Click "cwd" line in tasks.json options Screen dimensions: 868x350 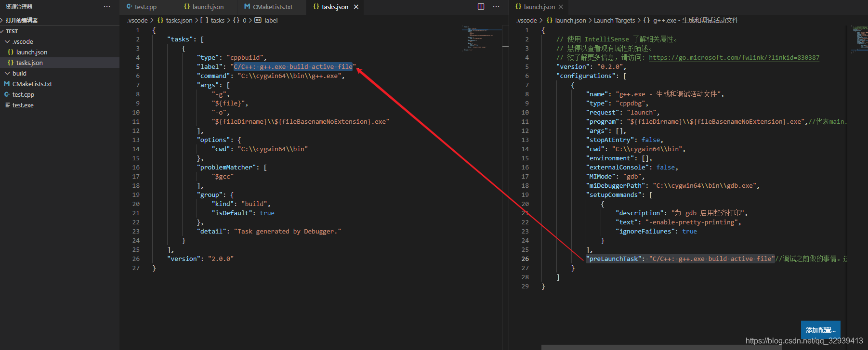click(260, 149)
